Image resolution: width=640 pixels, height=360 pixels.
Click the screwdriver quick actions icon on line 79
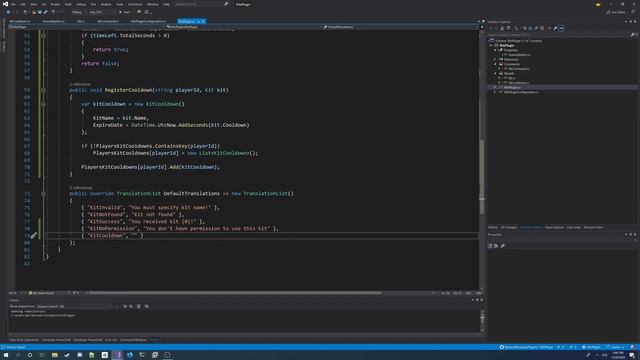(33, 236)
